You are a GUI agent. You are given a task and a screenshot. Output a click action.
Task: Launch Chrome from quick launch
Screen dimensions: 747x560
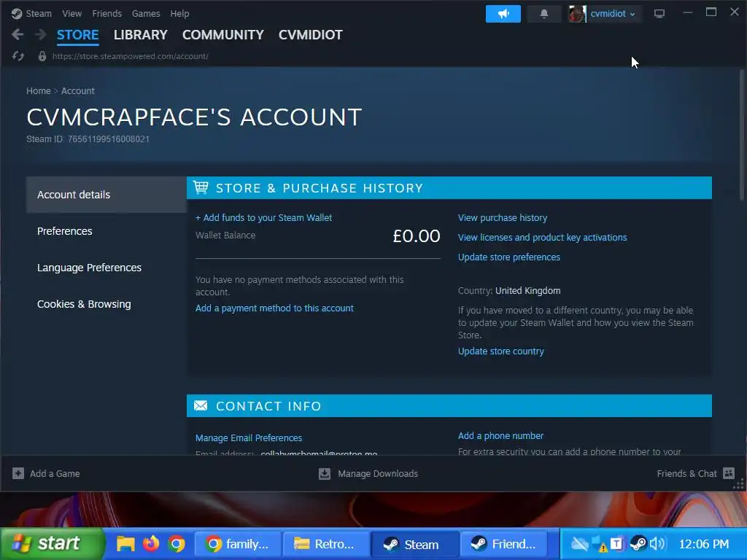click(x=177, y=544)
